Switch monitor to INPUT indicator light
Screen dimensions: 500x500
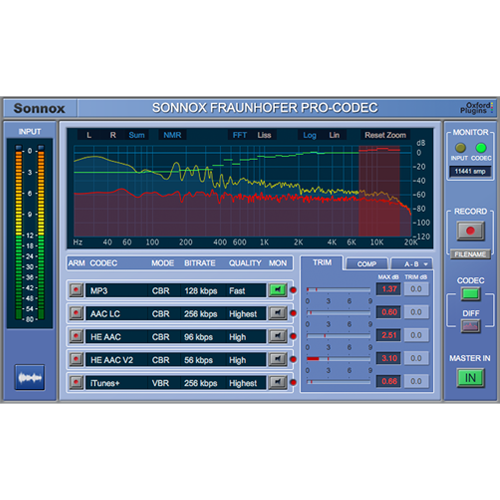coord(460,148)
